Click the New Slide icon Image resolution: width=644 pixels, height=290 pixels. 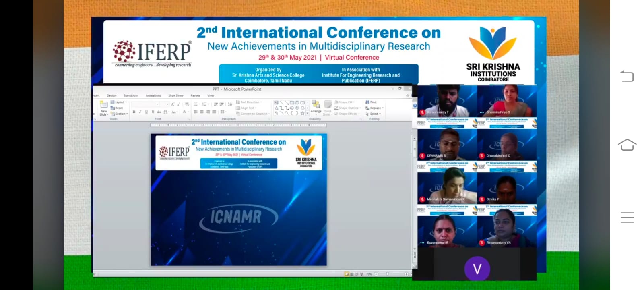click(104, 104)
